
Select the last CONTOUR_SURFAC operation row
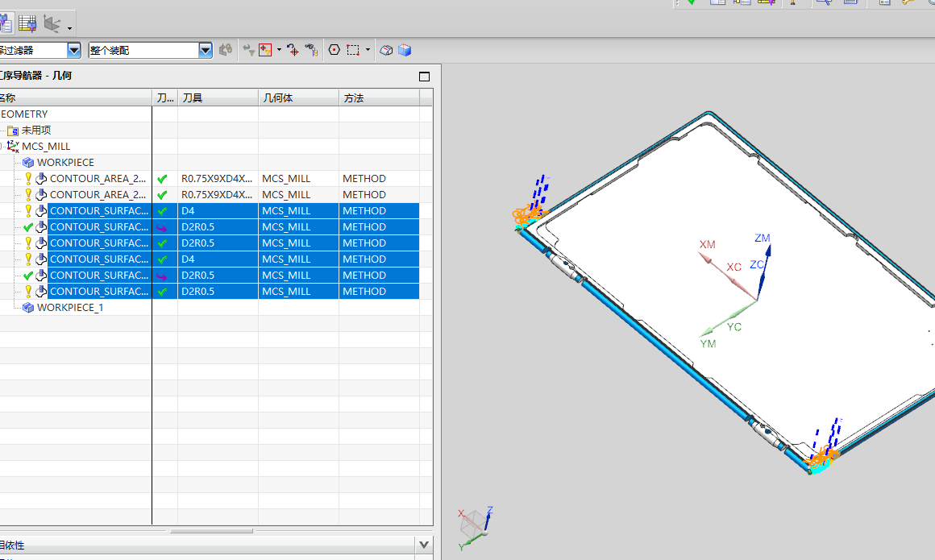99,291
